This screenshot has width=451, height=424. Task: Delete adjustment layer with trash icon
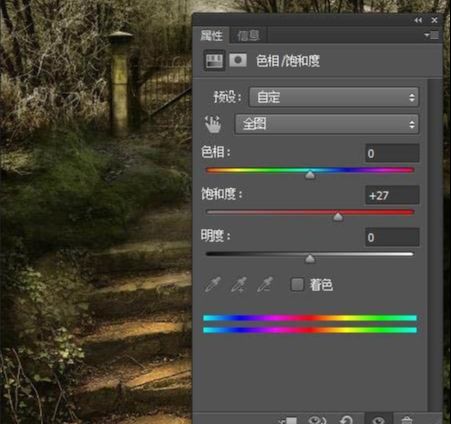pos(407,420)
